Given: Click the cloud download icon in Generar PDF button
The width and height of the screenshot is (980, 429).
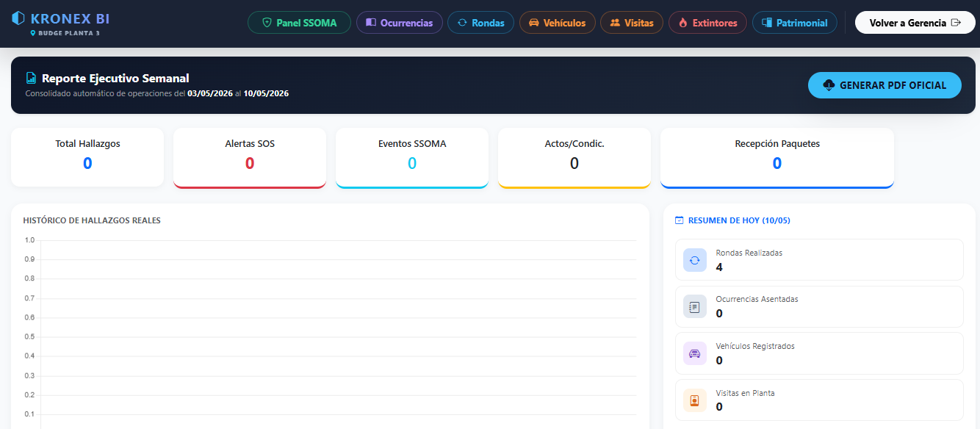Looking at the screenshot, I should [x=829, y=85].
